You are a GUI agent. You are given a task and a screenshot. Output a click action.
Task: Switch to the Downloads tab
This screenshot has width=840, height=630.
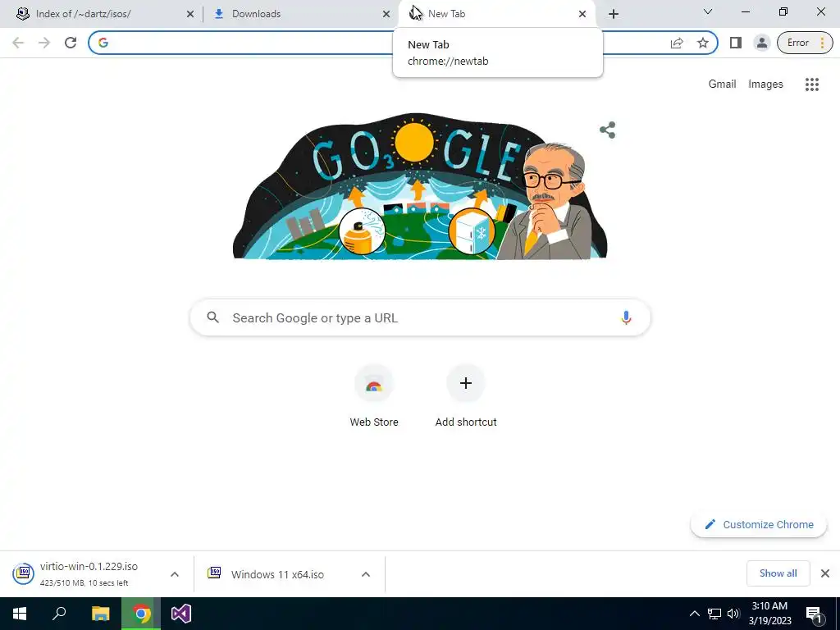click(300, 14)
